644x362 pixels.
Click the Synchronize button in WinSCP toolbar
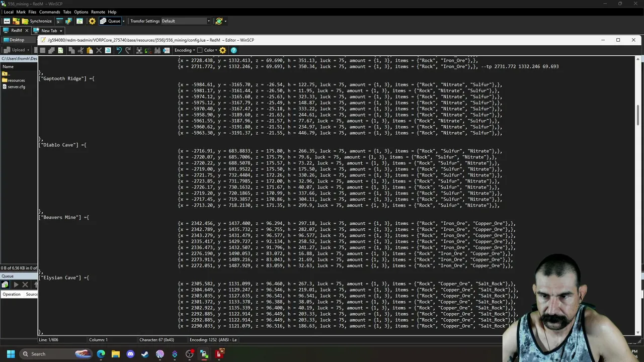(37, 21)
